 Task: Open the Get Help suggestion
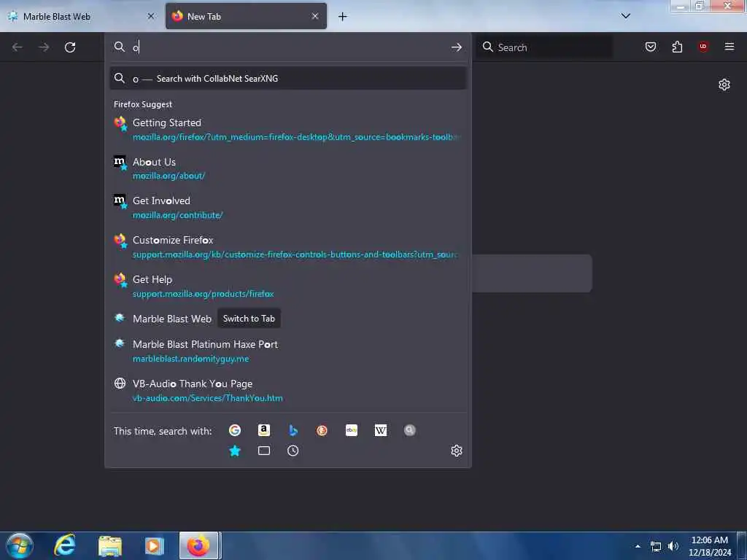tap(287, 286)
